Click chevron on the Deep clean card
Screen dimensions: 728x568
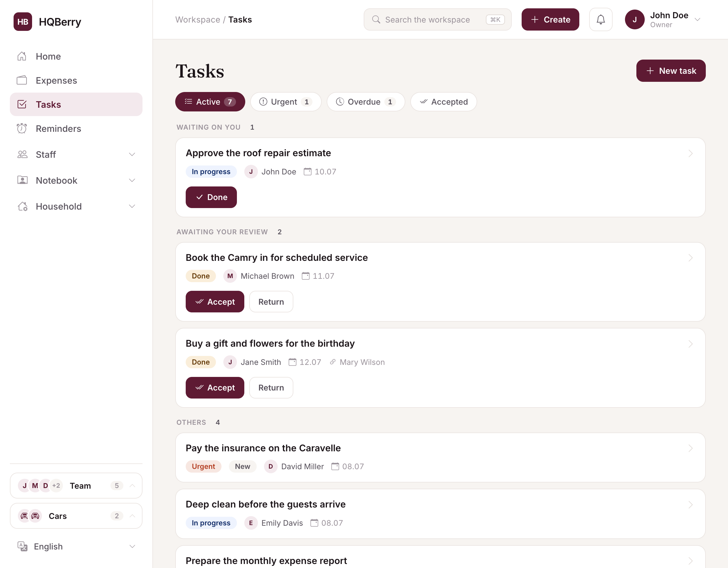click(x=690, y=505)
